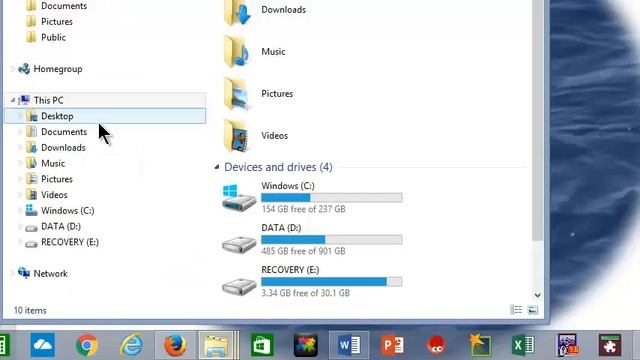Click the Homegroup icon in navigation pane
Screen dimensions: 640x360
click(24, 69)
